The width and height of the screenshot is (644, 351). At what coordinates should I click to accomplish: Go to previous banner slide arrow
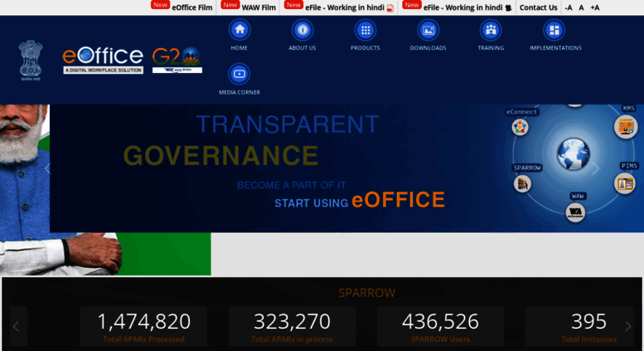[47, 168]
